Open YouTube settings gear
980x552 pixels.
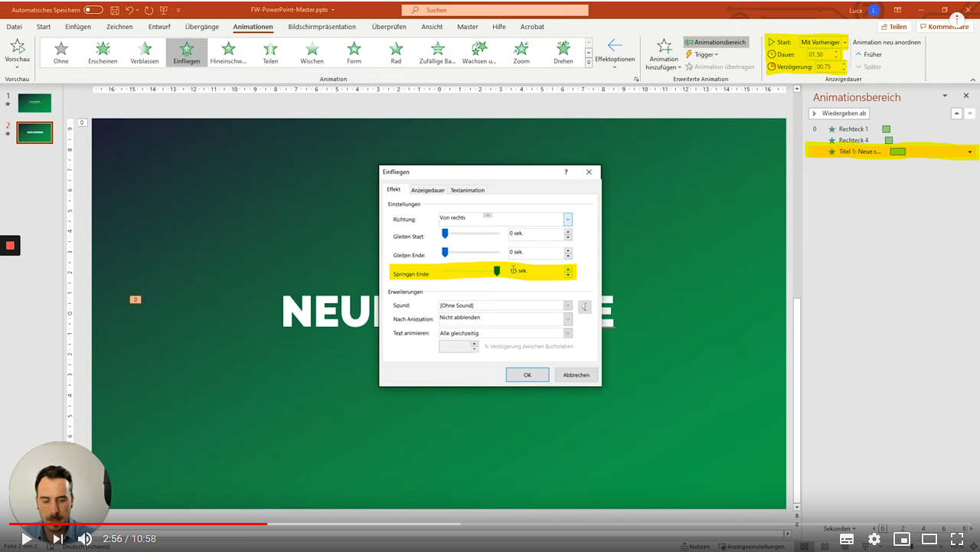(874, 539)
